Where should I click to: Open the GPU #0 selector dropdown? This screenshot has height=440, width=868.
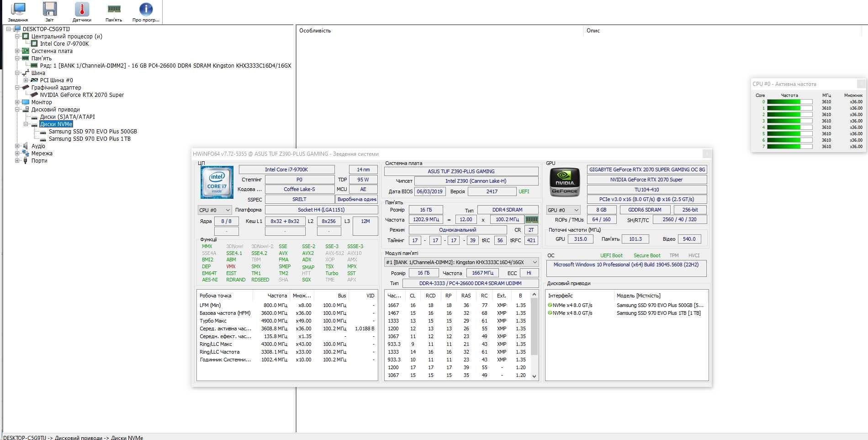click(563, 210)
